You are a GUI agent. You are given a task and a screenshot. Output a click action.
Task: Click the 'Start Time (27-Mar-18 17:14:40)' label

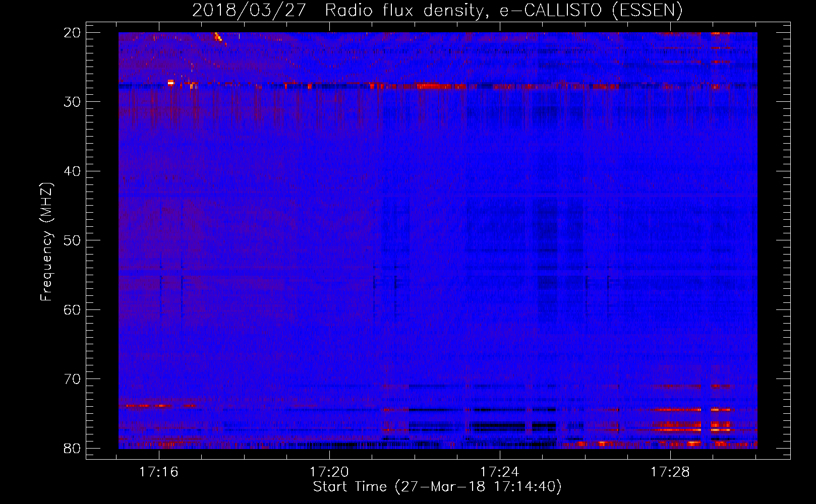[437, 487]
